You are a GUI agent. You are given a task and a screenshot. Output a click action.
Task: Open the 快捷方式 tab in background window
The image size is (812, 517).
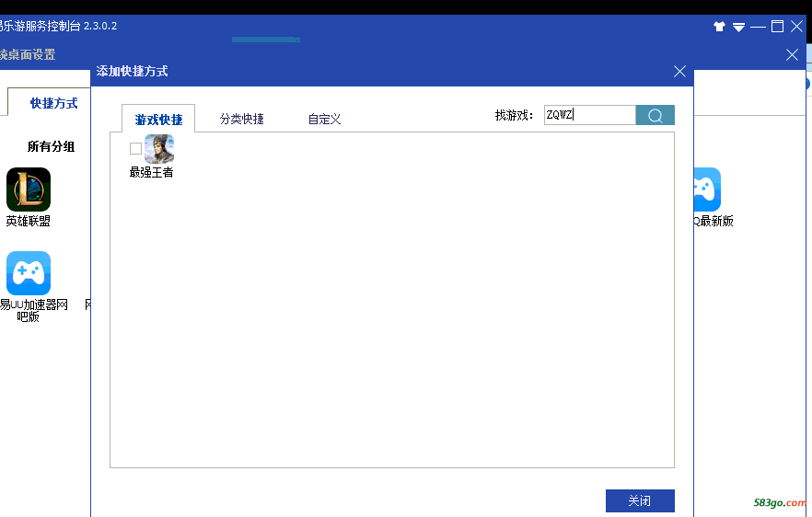[53, 103]
